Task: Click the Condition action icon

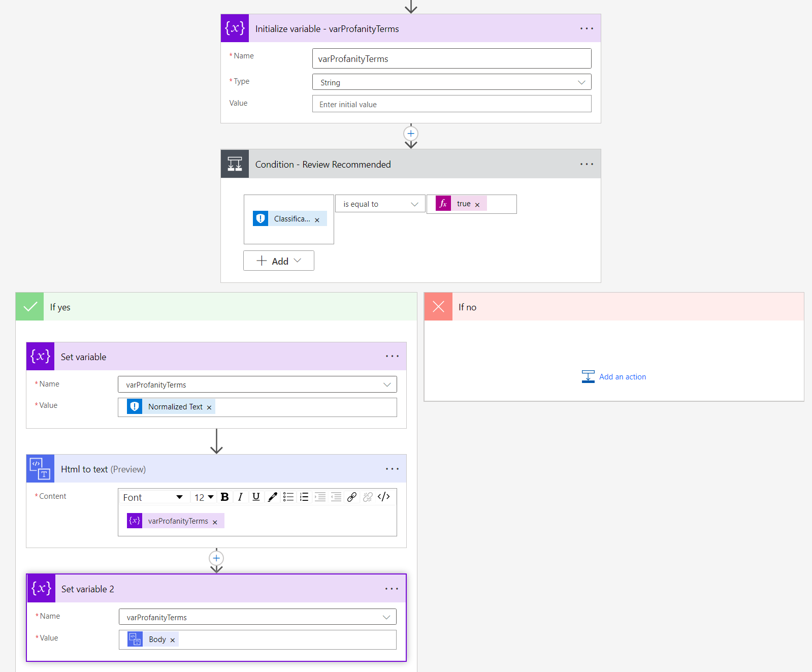Action: 235,164
